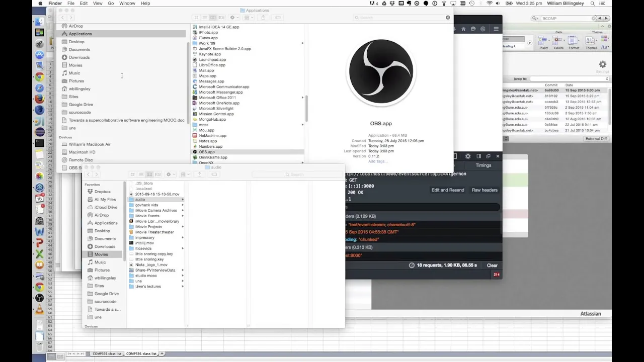Select Google Drive in Applications window sidebar
The width and height of the screenshot is (644, 362).
[x=80, y=105]
